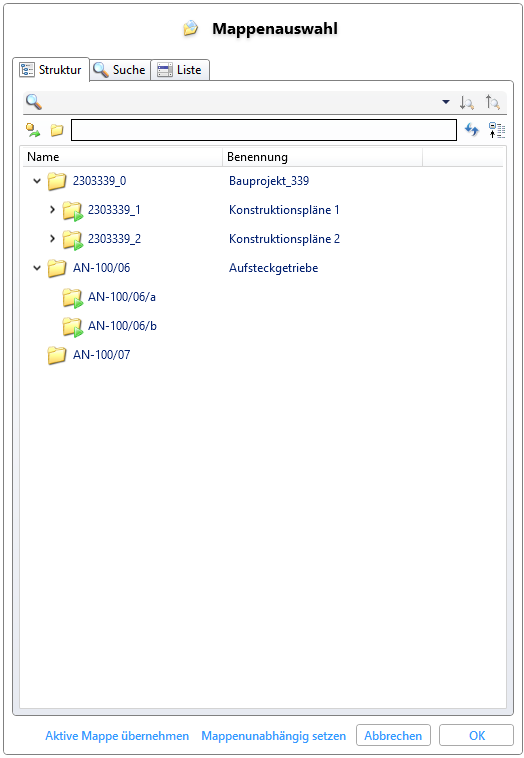
Task: Collapse the AN-100/06 folder node
Action: pos(37,268)
